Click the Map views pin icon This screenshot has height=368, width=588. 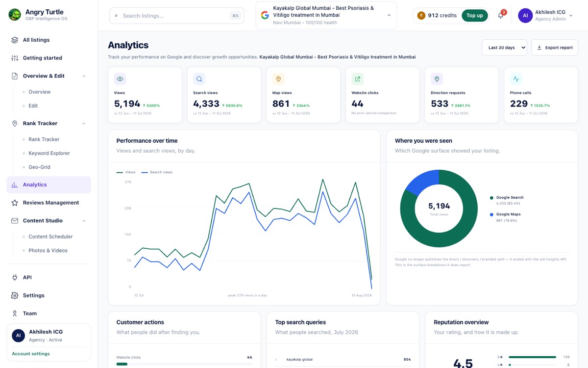point(278,79)
